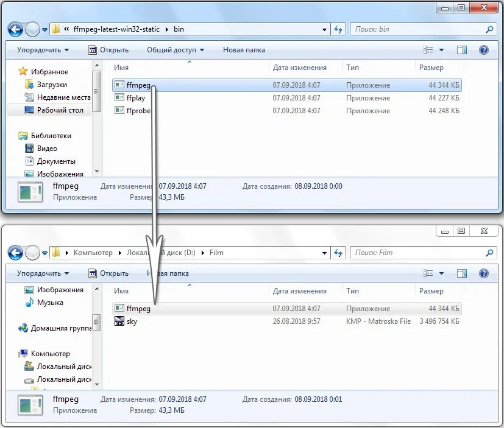Click Film breadcrumb segment
The width and height of the screenshot is (504, 428).
pyautogui.click(x=216, y=253)
